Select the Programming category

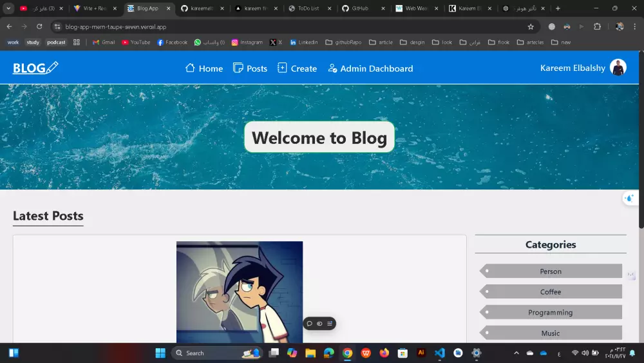coord(551,313)
